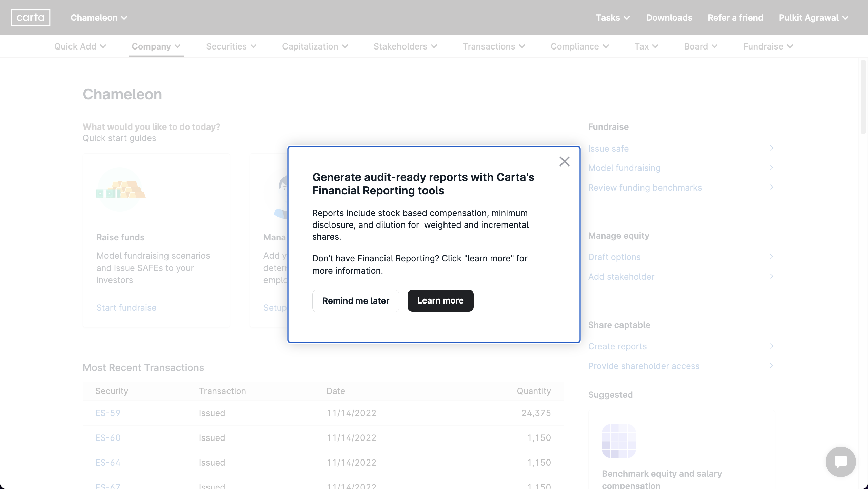Open the Issue safe link

point(608,149)
